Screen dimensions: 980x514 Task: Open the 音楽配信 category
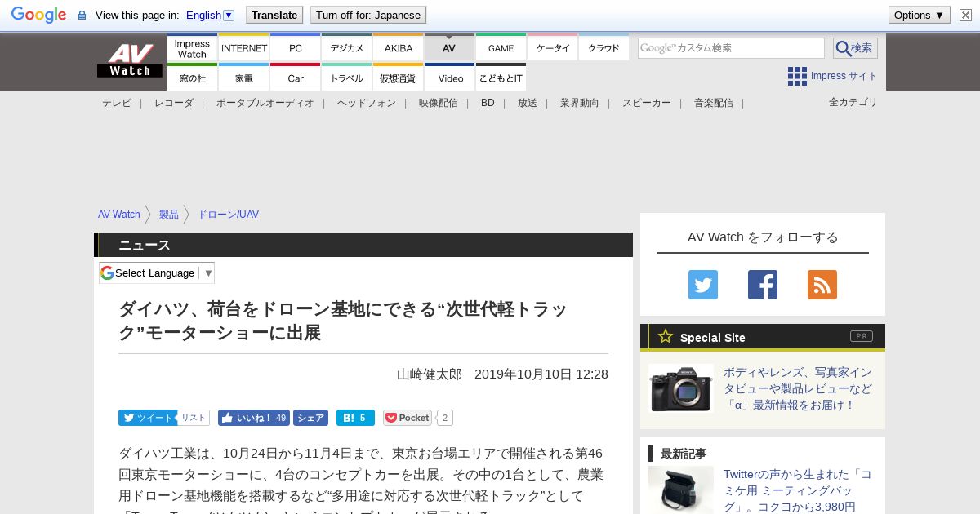[714, 103]
